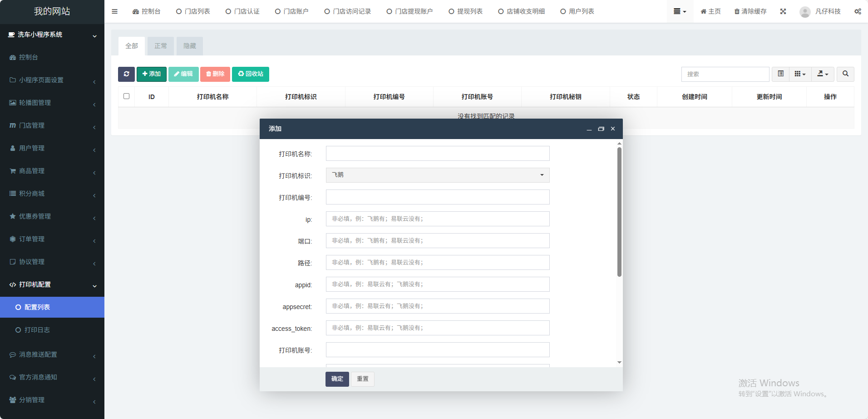
Task: Open 打印日志 in the sidebar
Action: 37,330
